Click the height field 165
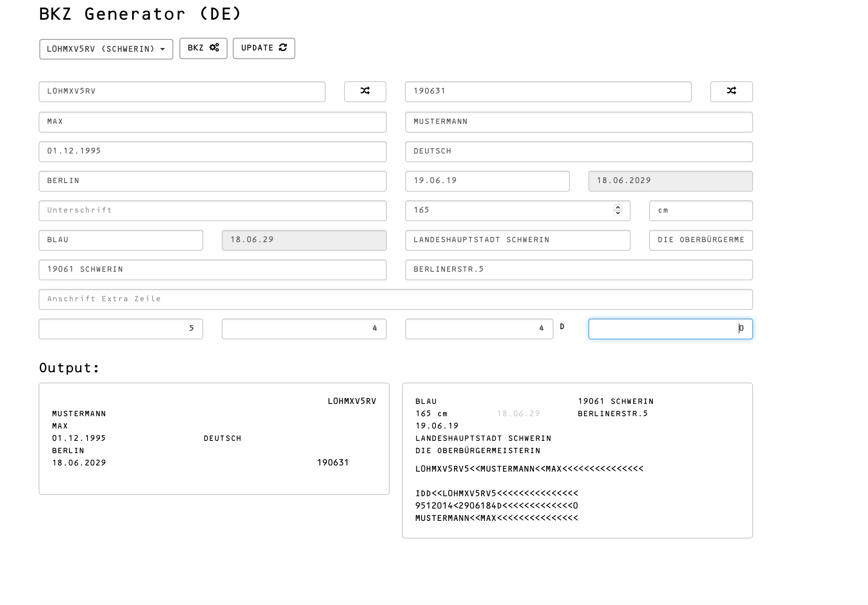 [x=518, y=211]
